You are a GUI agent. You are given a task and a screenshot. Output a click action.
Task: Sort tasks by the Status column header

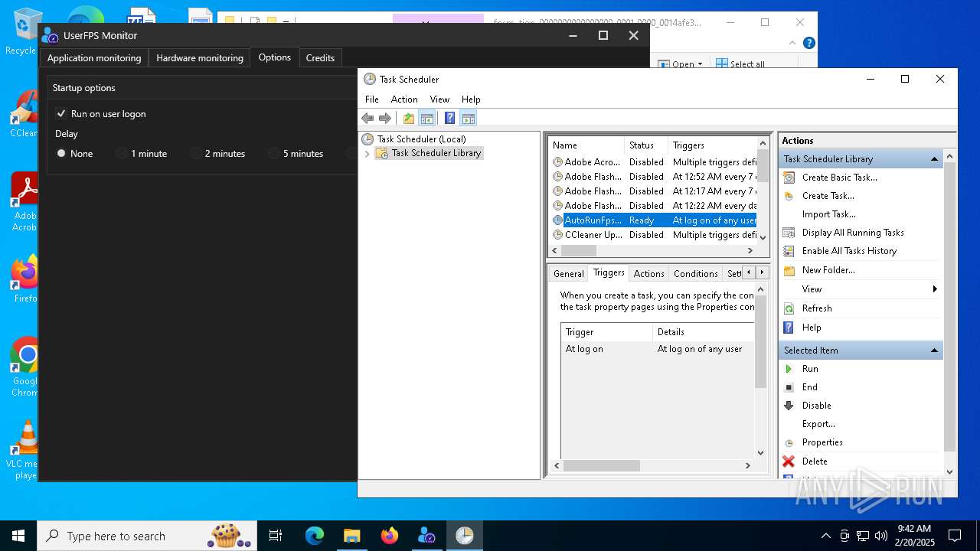point(646,145)
